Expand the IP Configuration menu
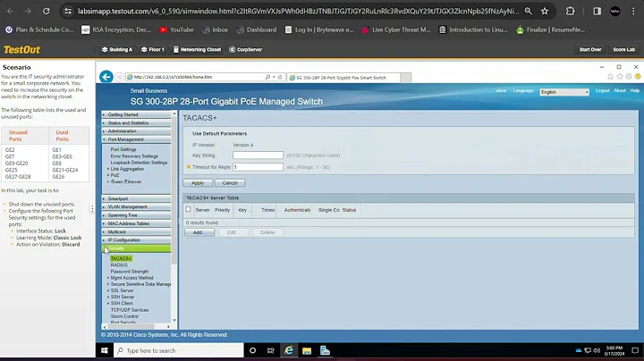This screenshot has height=361, width=644. click(136, 240)
